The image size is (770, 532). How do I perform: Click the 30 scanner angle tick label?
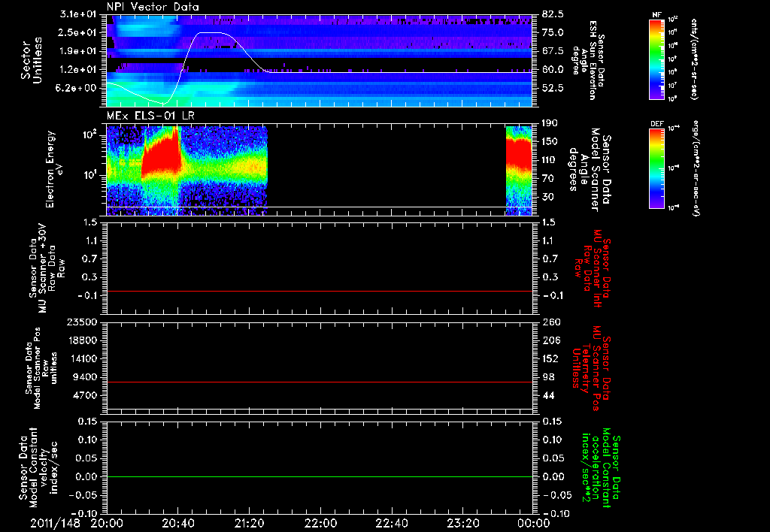547,197
